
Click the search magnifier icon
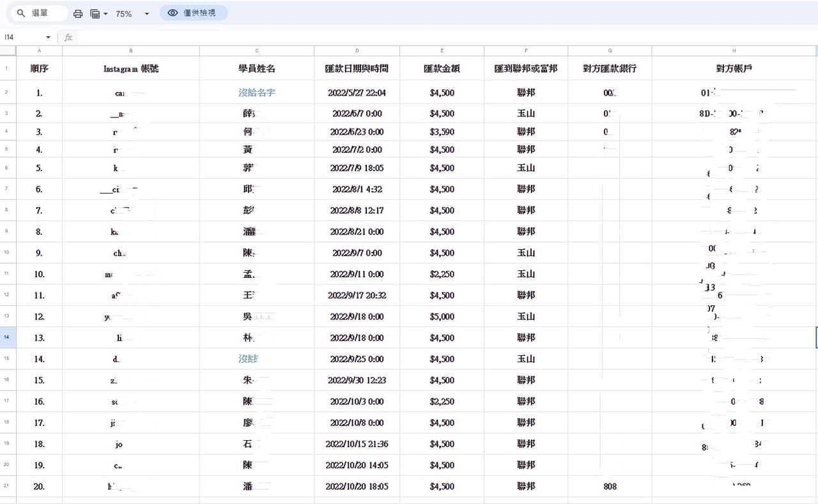tap(21, 13)
